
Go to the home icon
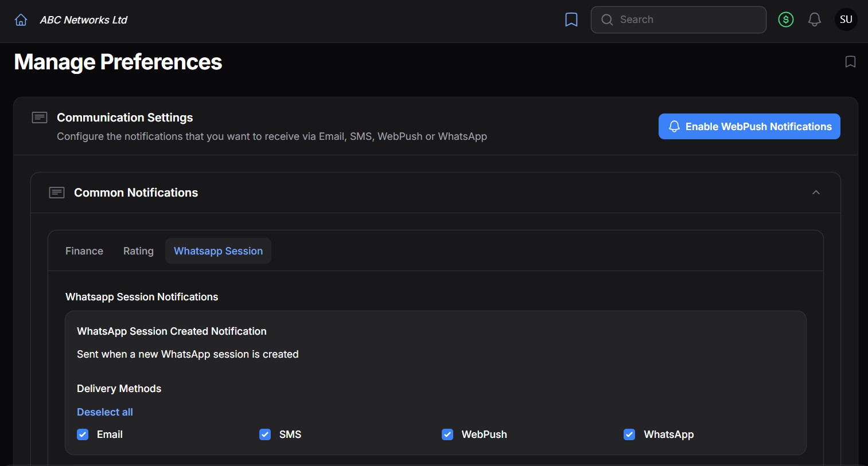coord(21,20)
